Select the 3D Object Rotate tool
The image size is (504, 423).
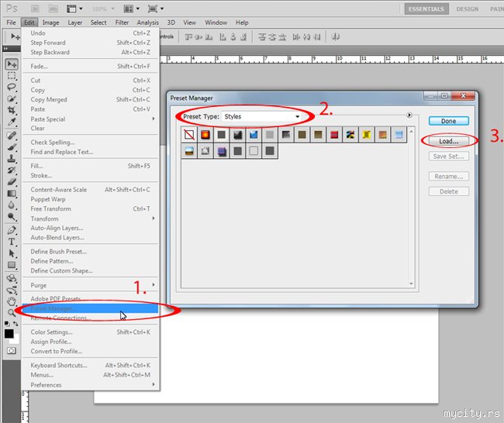12,278
